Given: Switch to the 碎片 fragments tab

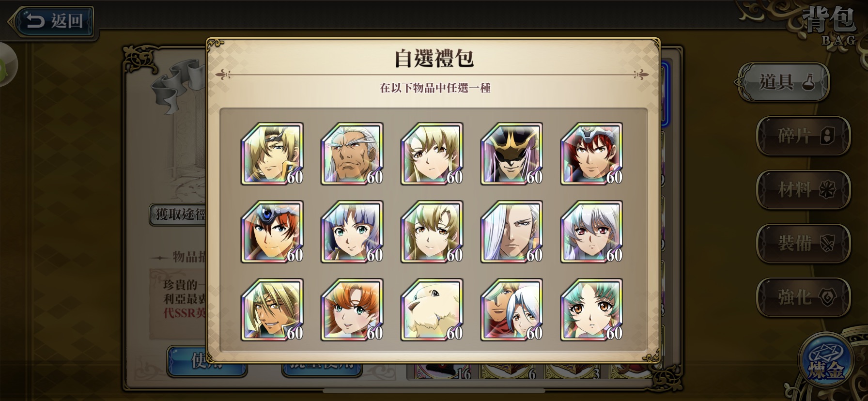Looking at the screenshot, I should click(804, 136).
